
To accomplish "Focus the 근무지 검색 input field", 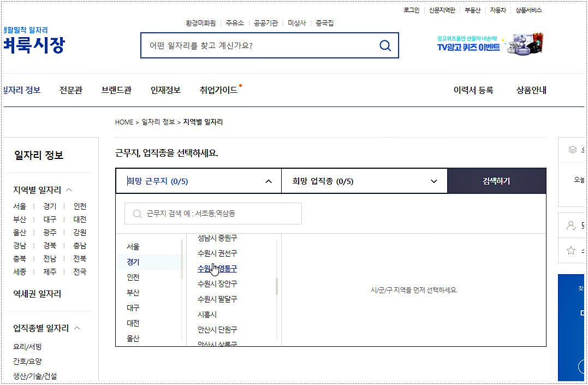I will coord(213,214).
